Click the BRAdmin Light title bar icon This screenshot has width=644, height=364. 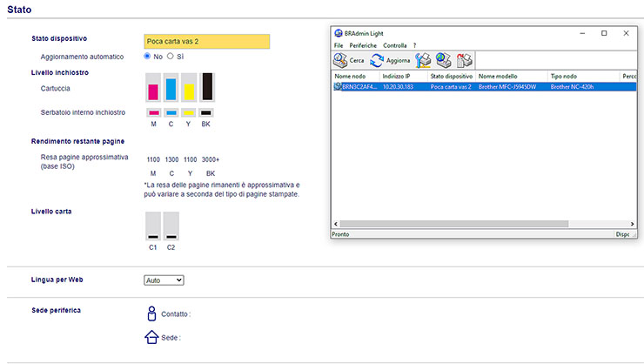(x=338, y=32)
